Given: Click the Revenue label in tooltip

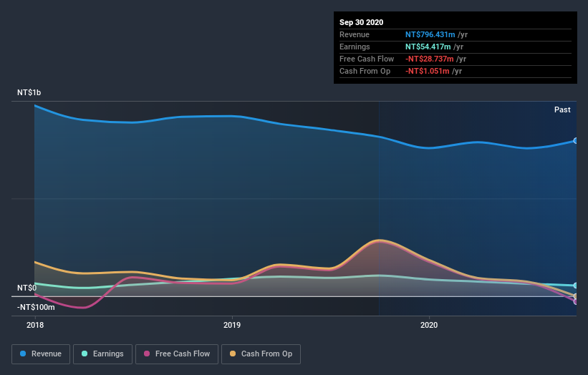Looking at the screenshot, I should pyautogui.click(x=355, y=34).
